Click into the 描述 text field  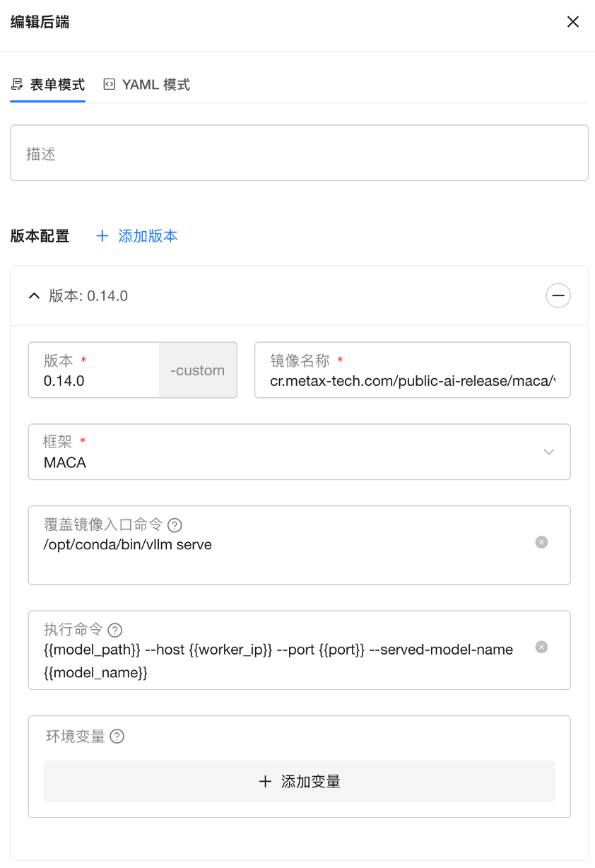(x=299, y=153)
